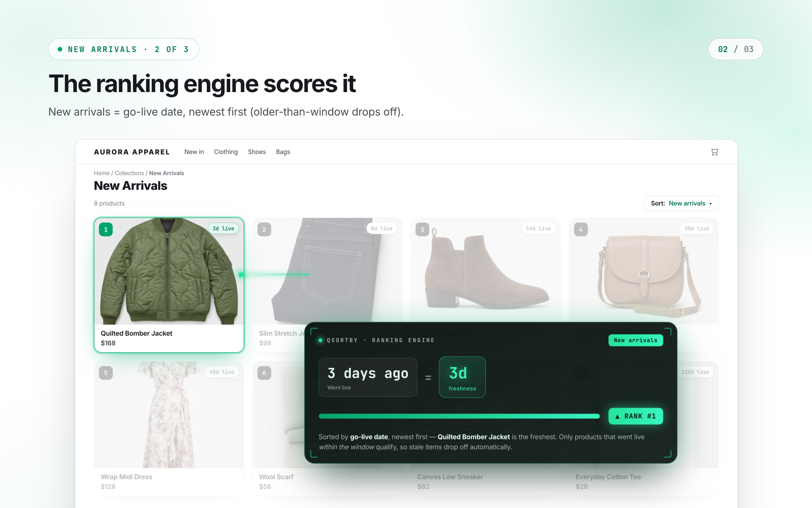Go to Collections breadcrumb link
812x508 pixels.
coord(129,173)
